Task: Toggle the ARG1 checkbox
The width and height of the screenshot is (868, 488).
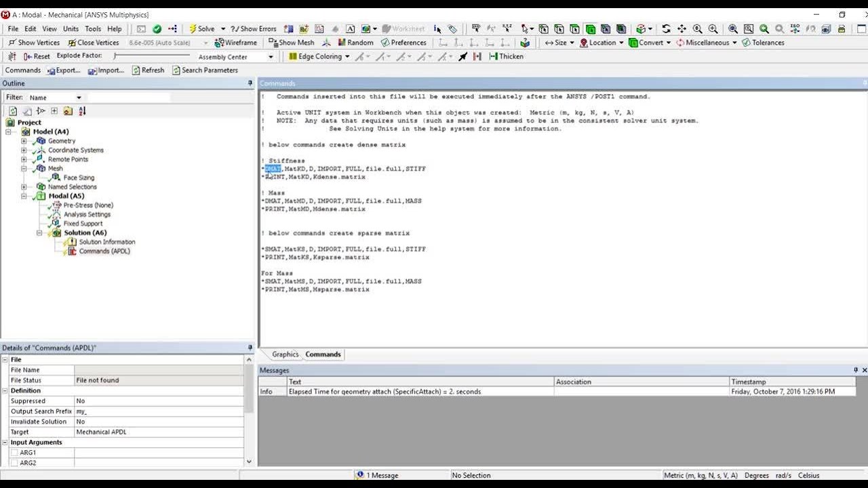Action: [14, 453]
